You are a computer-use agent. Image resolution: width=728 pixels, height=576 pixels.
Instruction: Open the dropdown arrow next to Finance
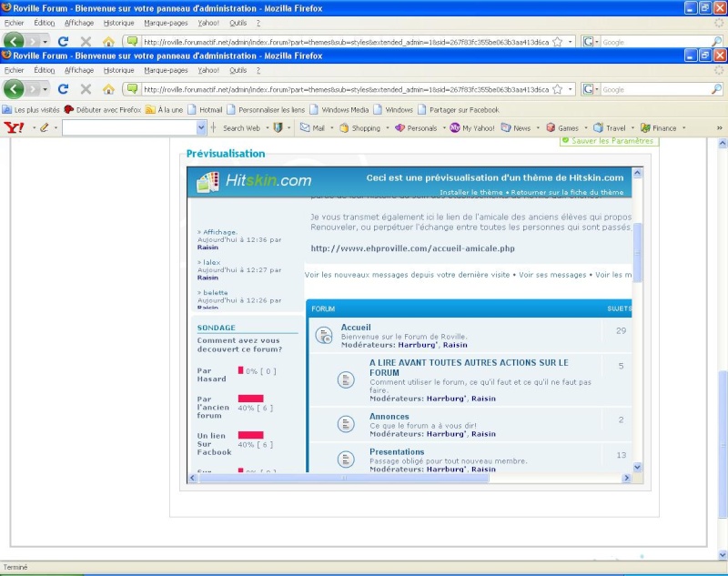[684, 128]
